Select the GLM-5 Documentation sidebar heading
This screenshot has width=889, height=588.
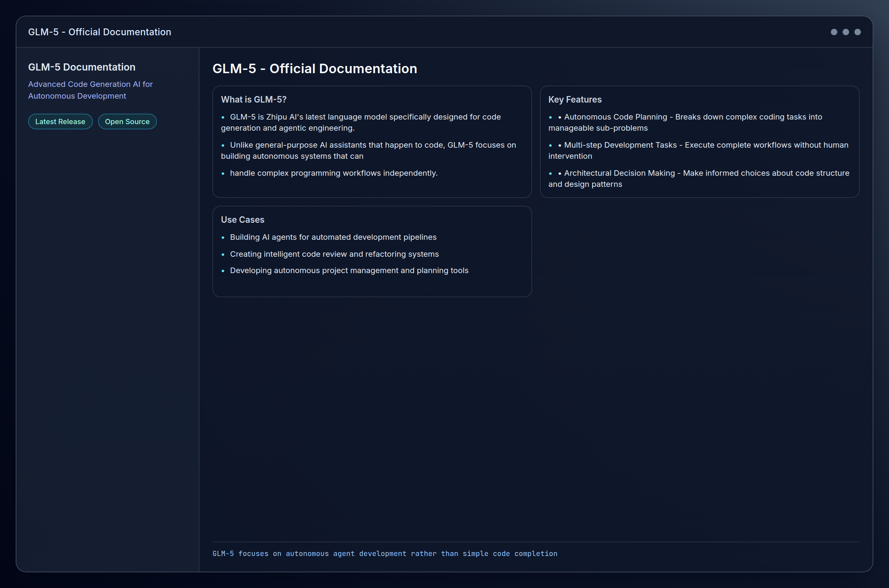82,67
